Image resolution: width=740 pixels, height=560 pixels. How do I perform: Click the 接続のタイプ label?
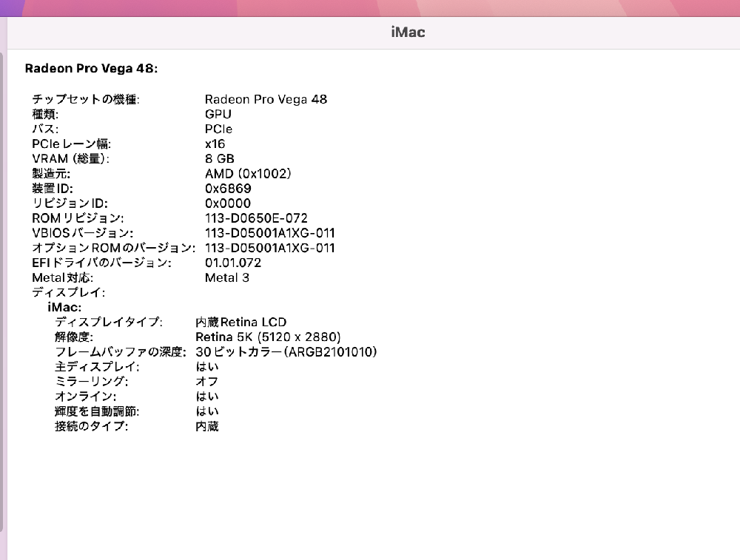92,426
